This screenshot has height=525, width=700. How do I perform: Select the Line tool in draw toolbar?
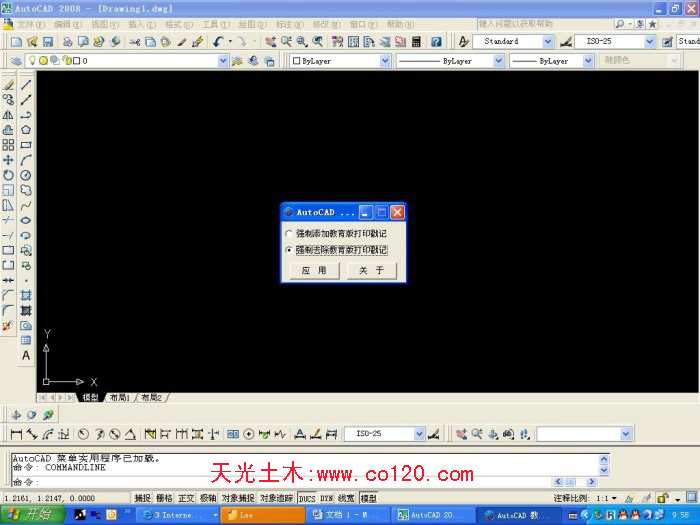(26, 85)
